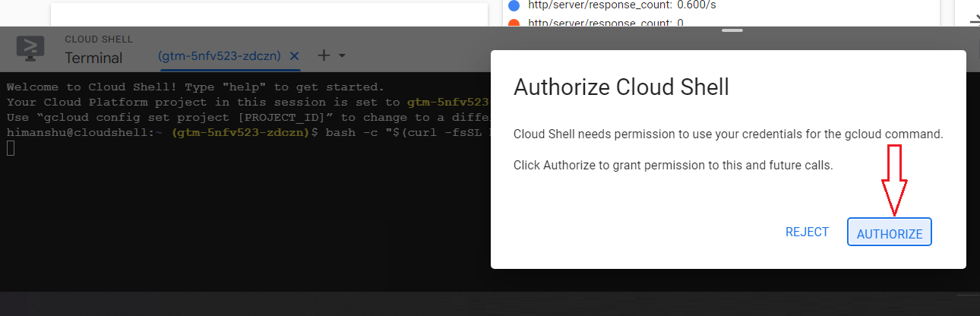Click the 'Authorize Cloud Shell' dialog title
The image size is (980, 316).
[621, 87]
